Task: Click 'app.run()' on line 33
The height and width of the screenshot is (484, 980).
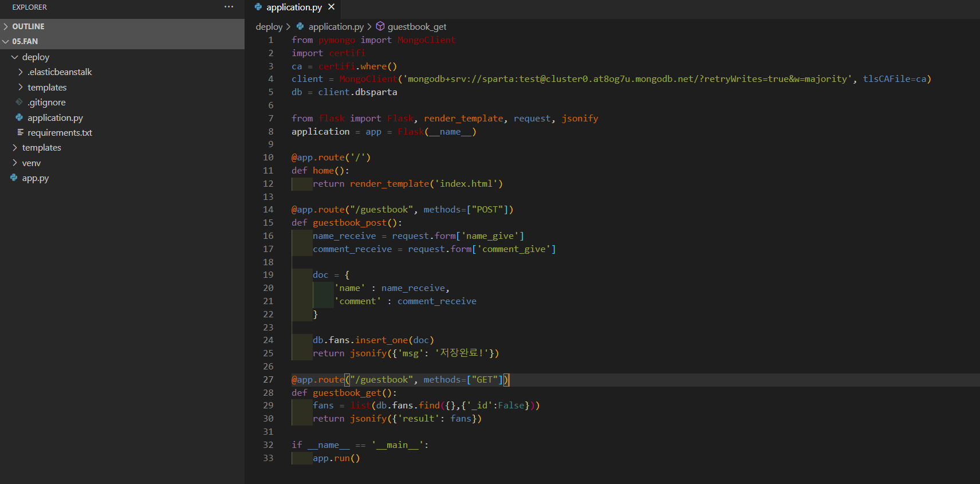Action: click(336, 458)
